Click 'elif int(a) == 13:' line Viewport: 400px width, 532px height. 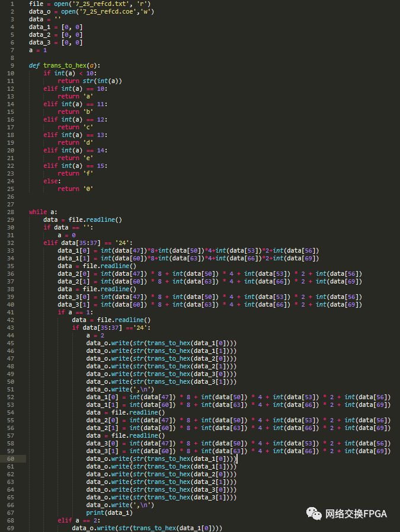pyautogui.click(x=75, y=135)
